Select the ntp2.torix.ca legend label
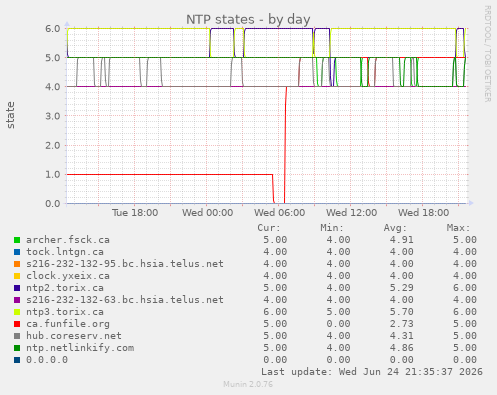Image resolution: width=497 pixels, height=395 pixels. [x=65, y=288]
